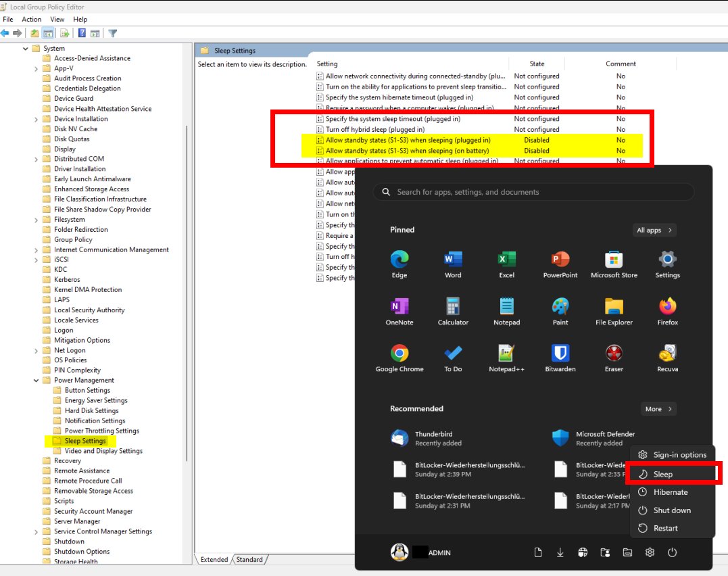Click the Filter funnel toolbar icon

[113, 33]
